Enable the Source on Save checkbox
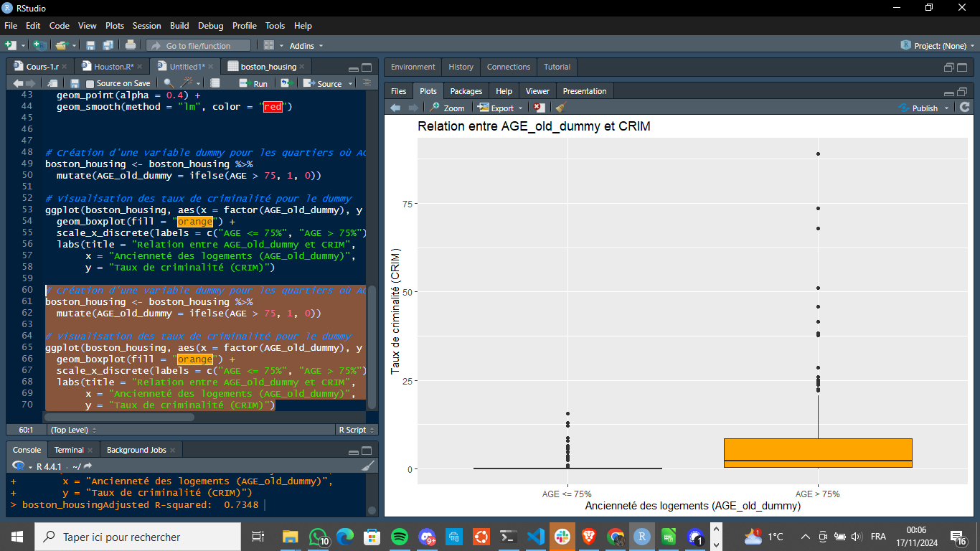980x551 pixels. (90, 83)
